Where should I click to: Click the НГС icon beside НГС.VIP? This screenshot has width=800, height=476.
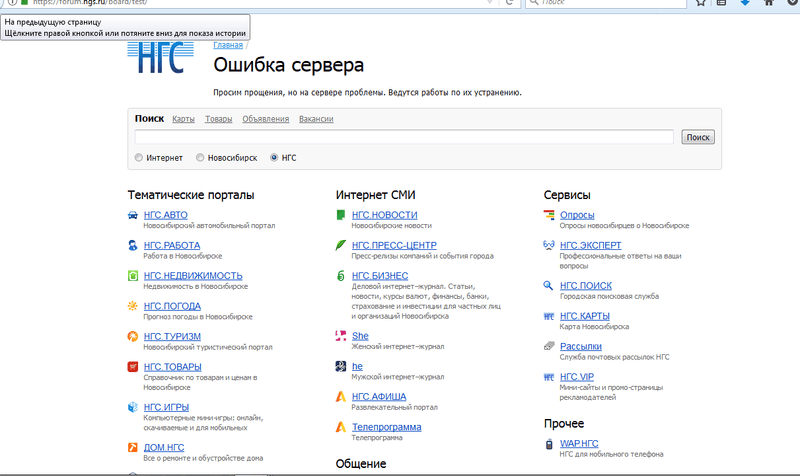[549, 377]
